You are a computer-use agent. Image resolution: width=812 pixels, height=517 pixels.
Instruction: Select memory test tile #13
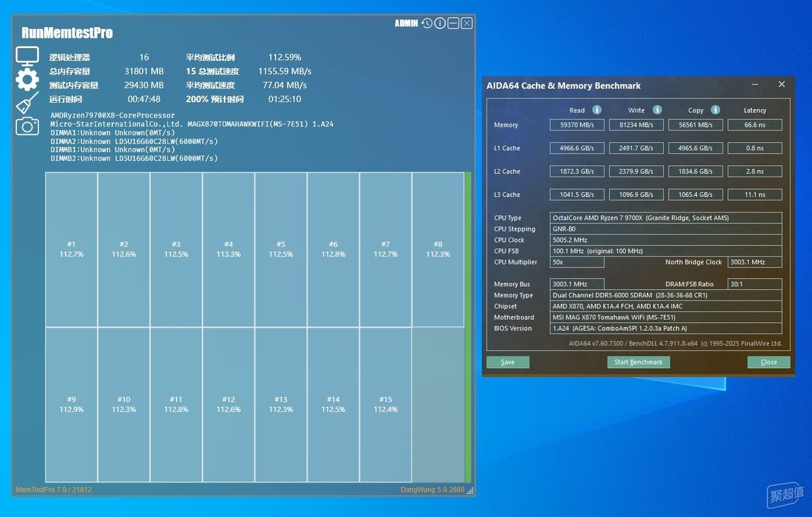click(x=281, y=405)
